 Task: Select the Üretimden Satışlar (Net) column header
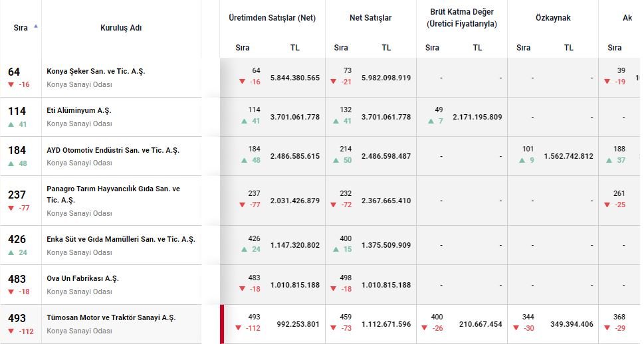point(272,18)
